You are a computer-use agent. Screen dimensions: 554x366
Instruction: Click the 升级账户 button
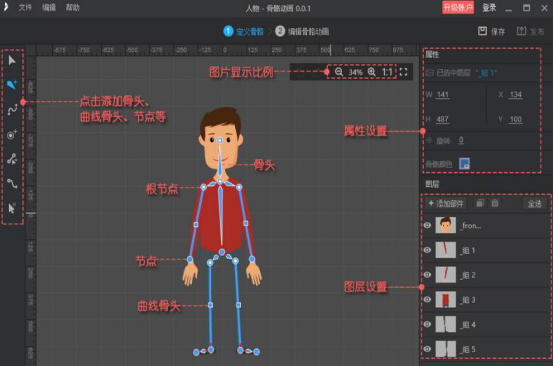tap(458, 7)
